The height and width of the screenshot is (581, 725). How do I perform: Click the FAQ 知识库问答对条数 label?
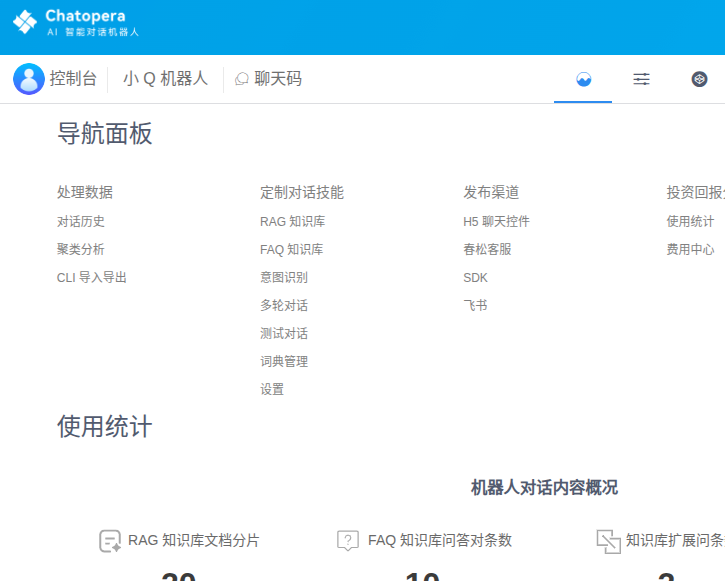440,540
